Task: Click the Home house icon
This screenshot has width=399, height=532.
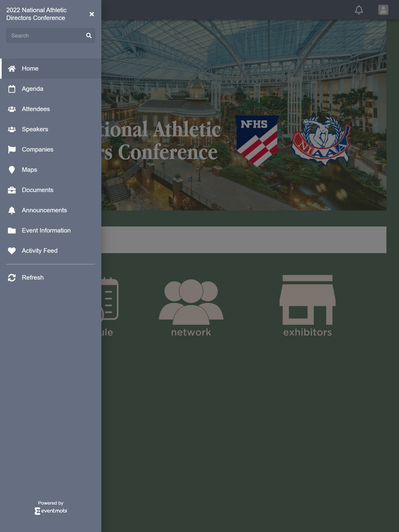Action: pyautogui.click(x=12, y=69)
